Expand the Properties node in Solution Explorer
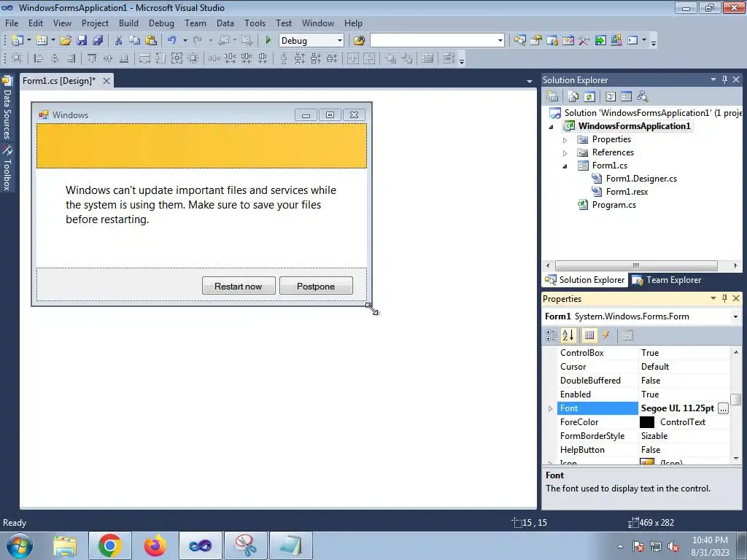 (x=565, y=140)
